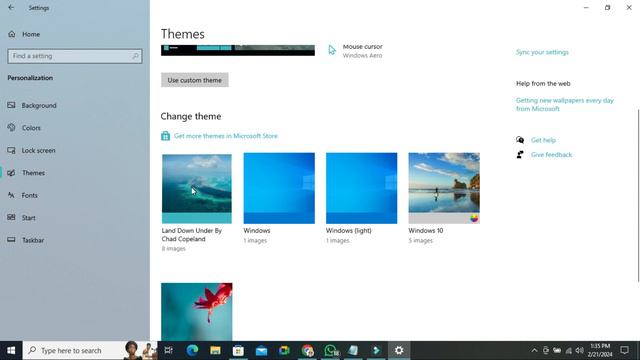Click the battery tray icon
Viewport: 640px width, 360px height.
[x=557, y=350]
